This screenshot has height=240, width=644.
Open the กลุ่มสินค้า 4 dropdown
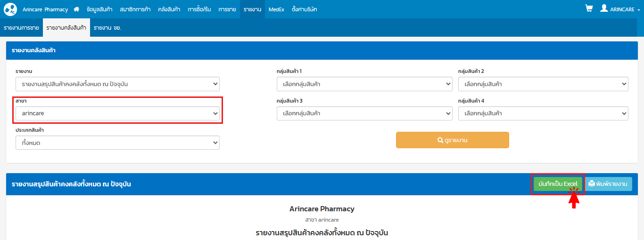point(543,113)
